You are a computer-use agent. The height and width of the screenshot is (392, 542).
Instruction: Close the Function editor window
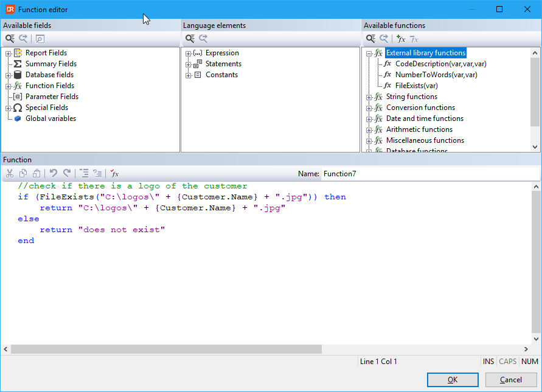(x=527, y=9)
